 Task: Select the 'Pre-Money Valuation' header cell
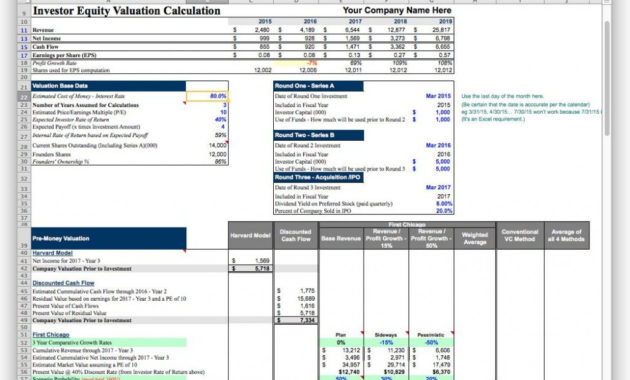(108, 239)
